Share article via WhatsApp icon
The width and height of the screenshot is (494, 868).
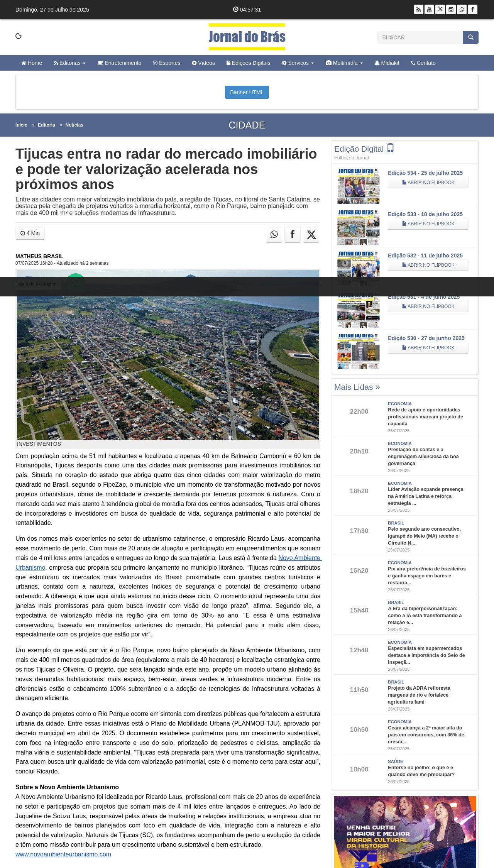click(x=274, y=234)
